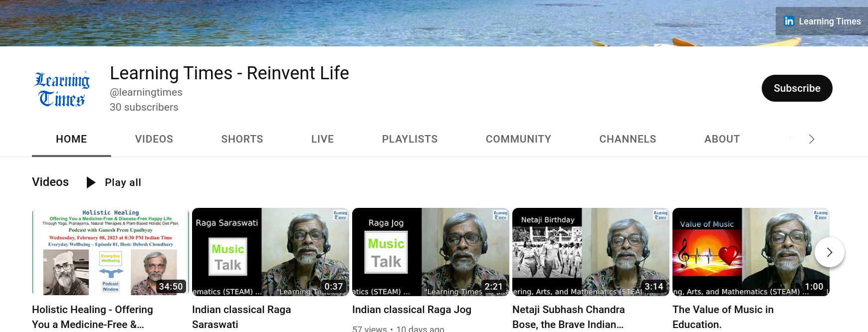This screenshot has width=868, height=332.
Task: Open the CHANNELS tab
Action: (628, 139)
